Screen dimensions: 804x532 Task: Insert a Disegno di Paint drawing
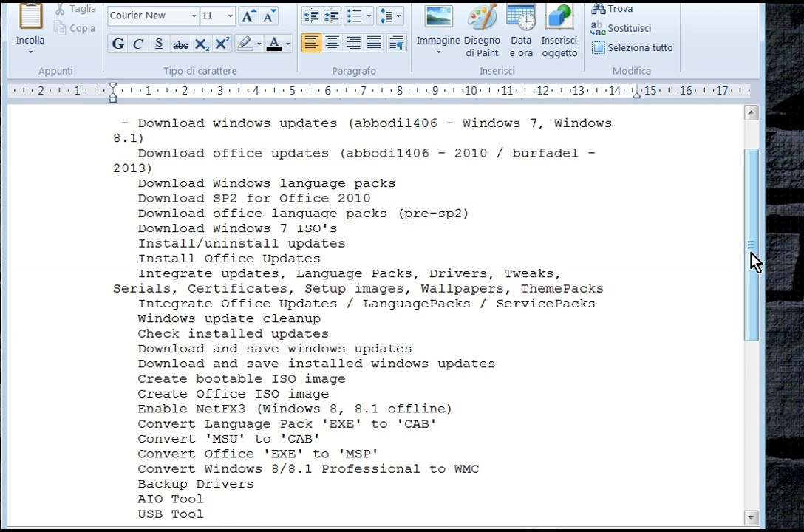(x=482, y=31)
